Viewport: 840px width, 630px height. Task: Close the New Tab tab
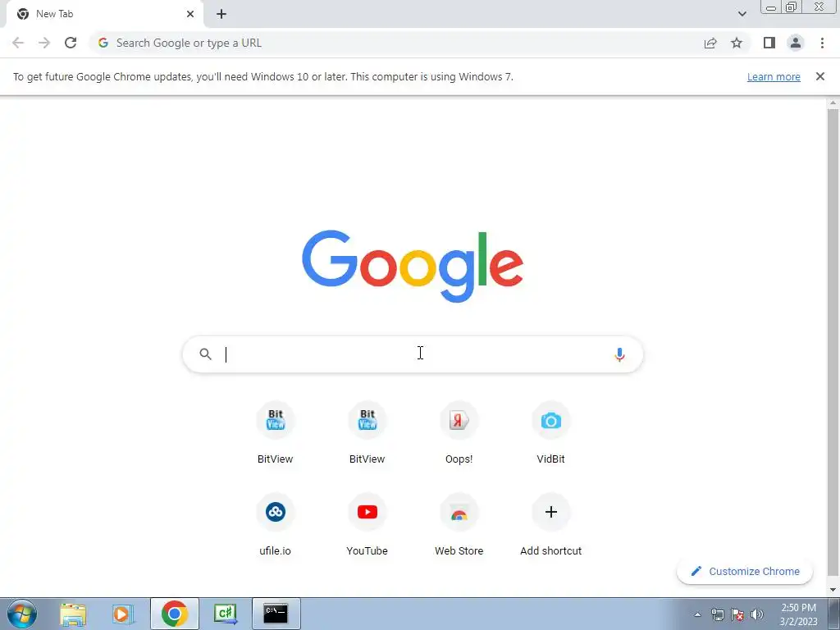point(190,14)
